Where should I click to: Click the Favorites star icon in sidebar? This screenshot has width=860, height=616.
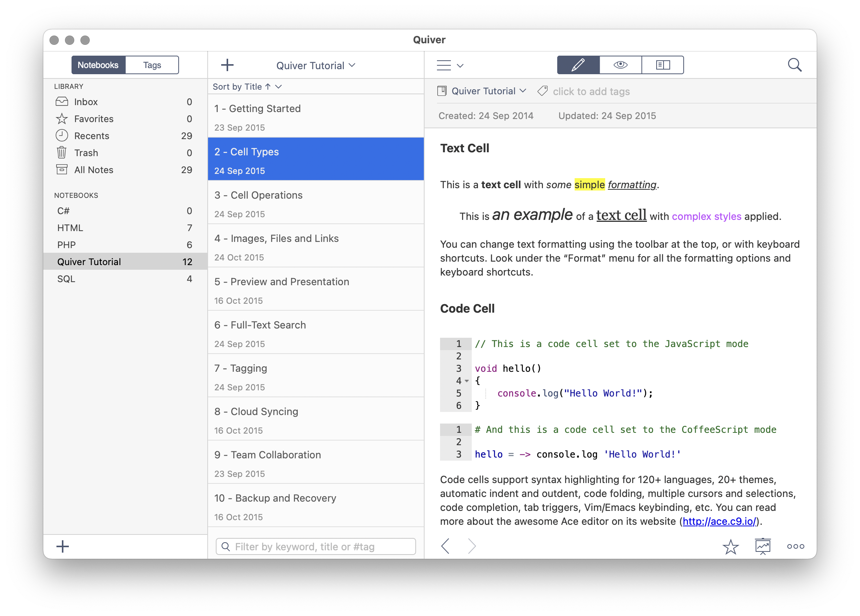tap(62, 119)
